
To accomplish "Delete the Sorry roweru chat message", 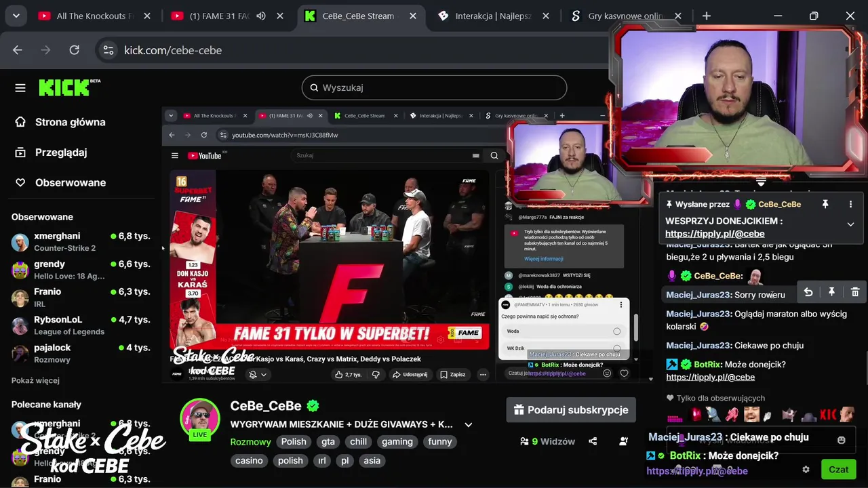I will click(855, 292).
